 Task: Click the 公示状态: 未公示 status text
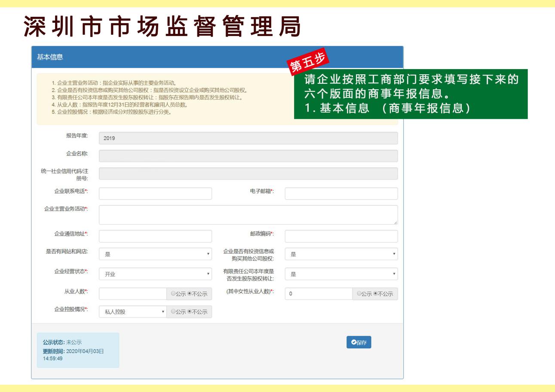pos(62,342)
